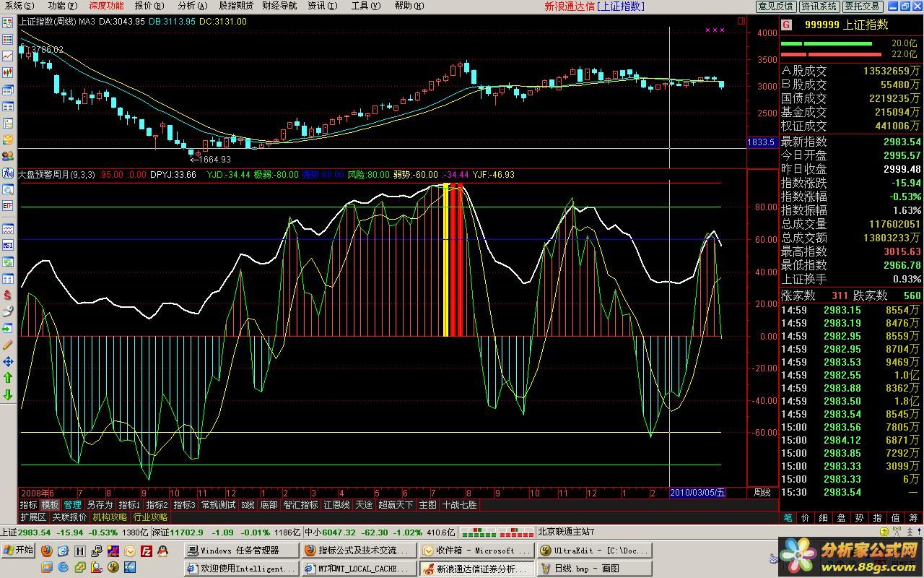Select the 智汇指标 tab
The height and width of the screenshot is (578, 924).
click(x=300, y=505)
